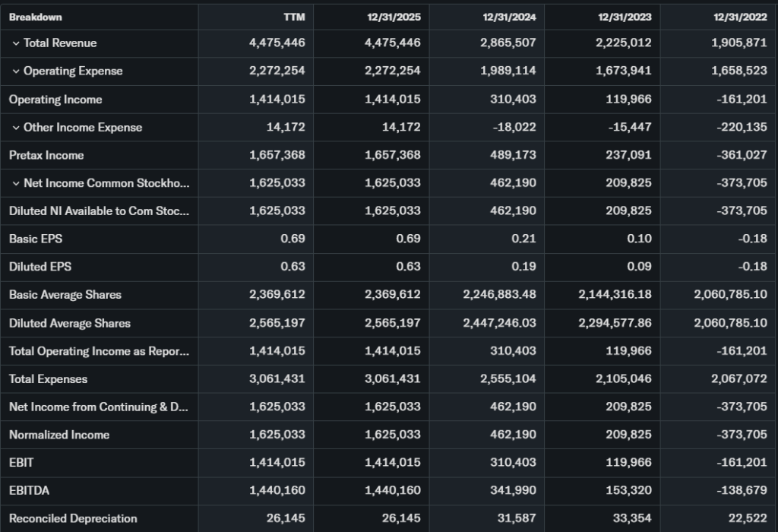Select the EBITDA row label

coord(30,490)
